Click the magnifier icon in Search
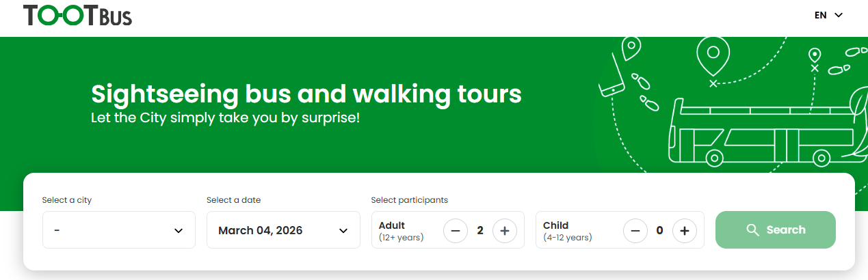This screenshot has width=868, height=280. pyautogui.click(x=753, y=230)
